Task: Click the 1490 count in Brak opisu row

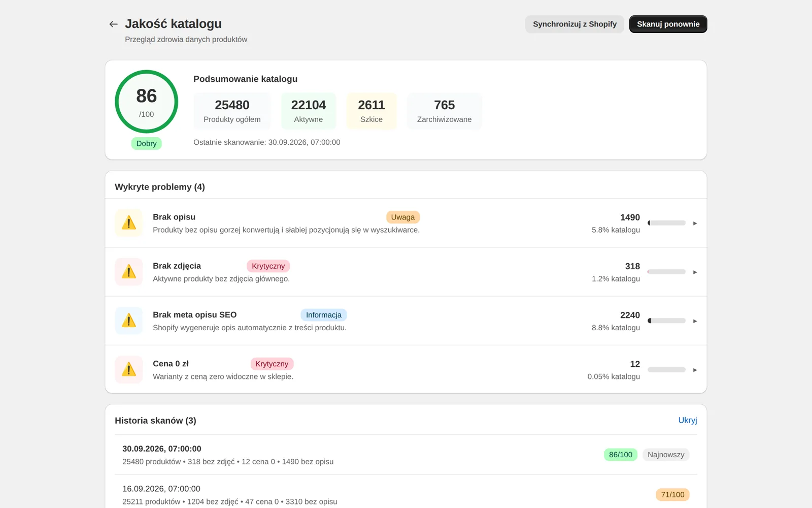Action: coord(630,217)
